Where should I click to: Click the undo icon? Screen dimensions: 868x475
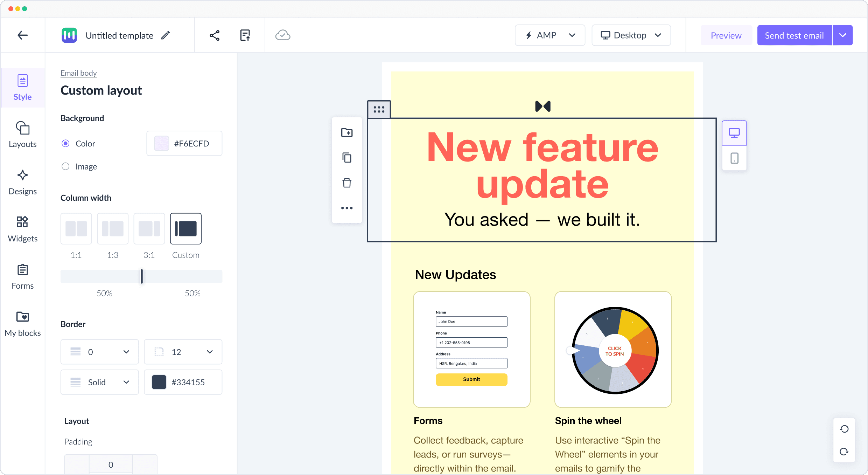point(844,429)
